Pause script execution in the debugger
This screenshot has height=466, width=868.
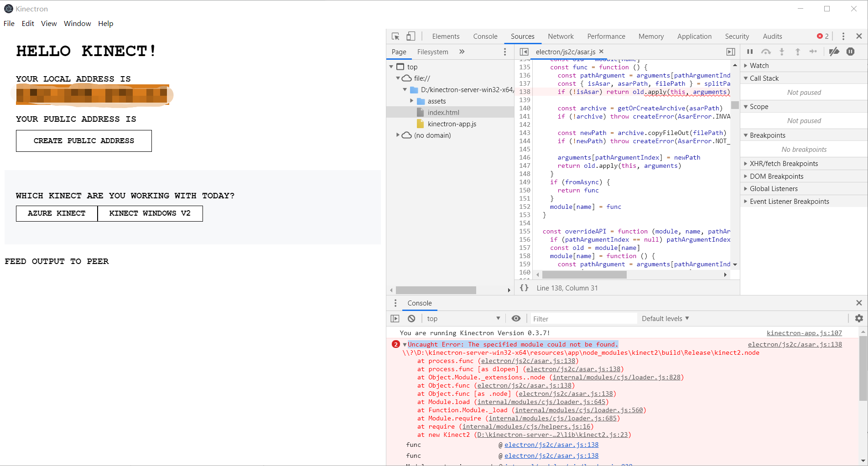tap(750, 52)
